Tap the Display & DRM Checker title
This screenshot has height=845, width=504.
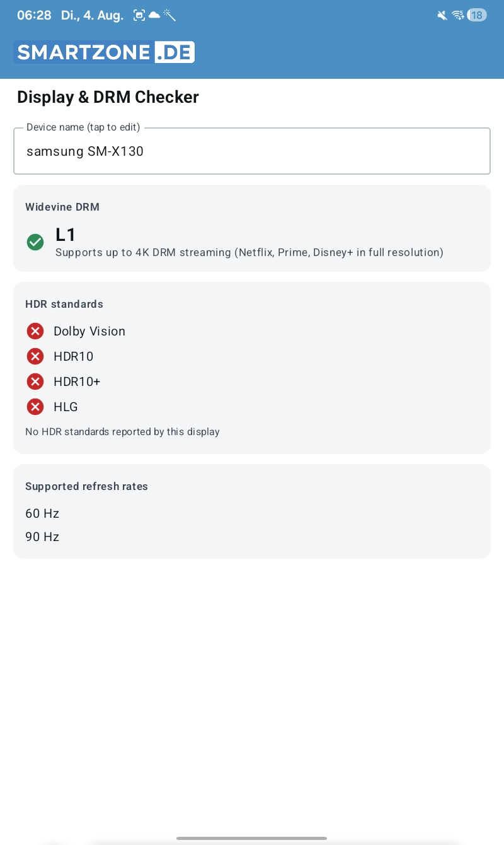pyautogui.click(x=108, y=97)
